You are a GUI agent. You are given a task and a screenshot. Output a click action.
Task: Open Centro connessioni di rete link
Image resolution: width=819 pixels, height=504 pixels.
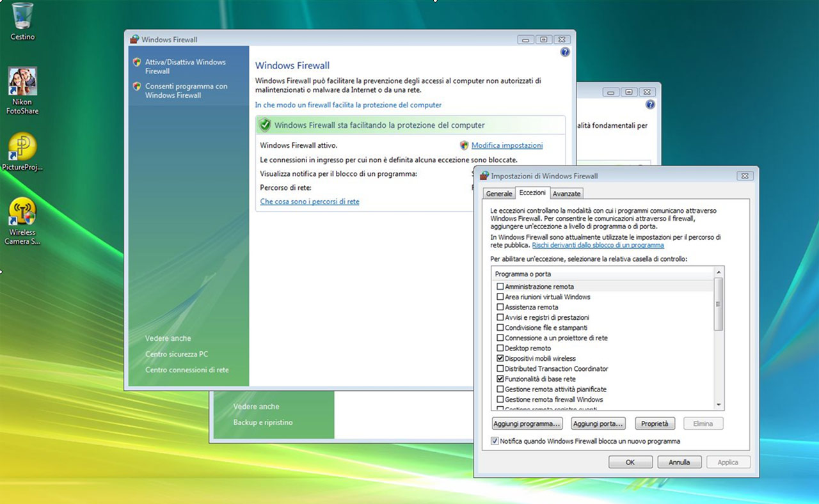coord(187,370)
